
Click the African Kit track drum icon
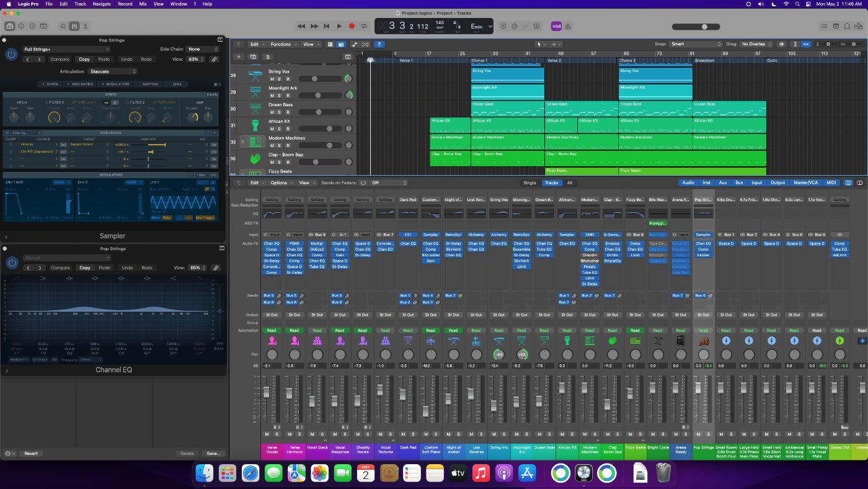255,125
